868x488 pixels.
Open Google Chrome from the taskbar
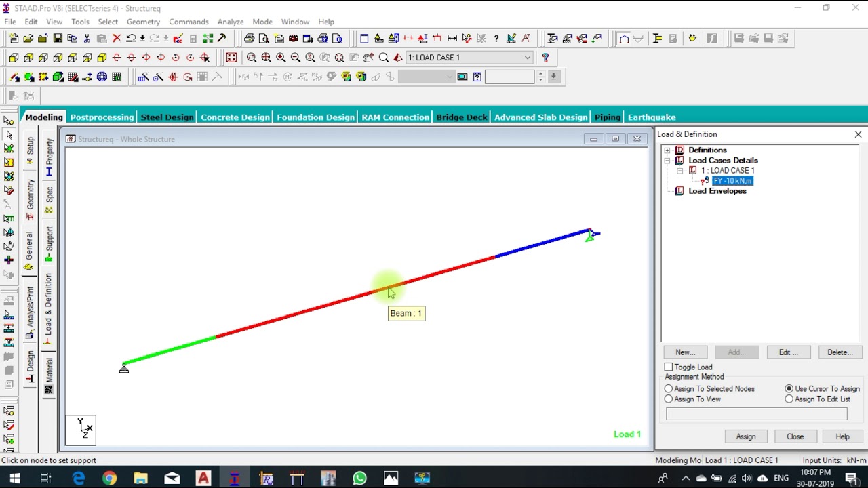point(110,479)
